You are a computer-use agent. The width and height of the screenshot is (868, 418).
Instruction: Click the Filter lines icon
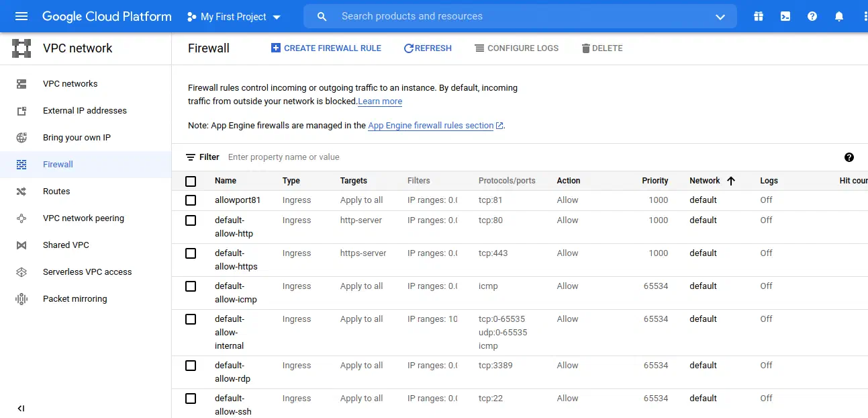[191, 157]
